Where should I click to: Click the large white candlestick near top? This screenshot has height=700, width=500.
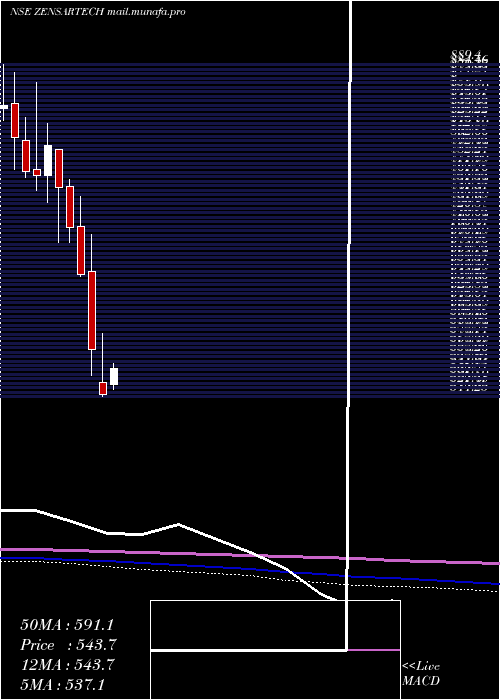(x=48, y=160)
